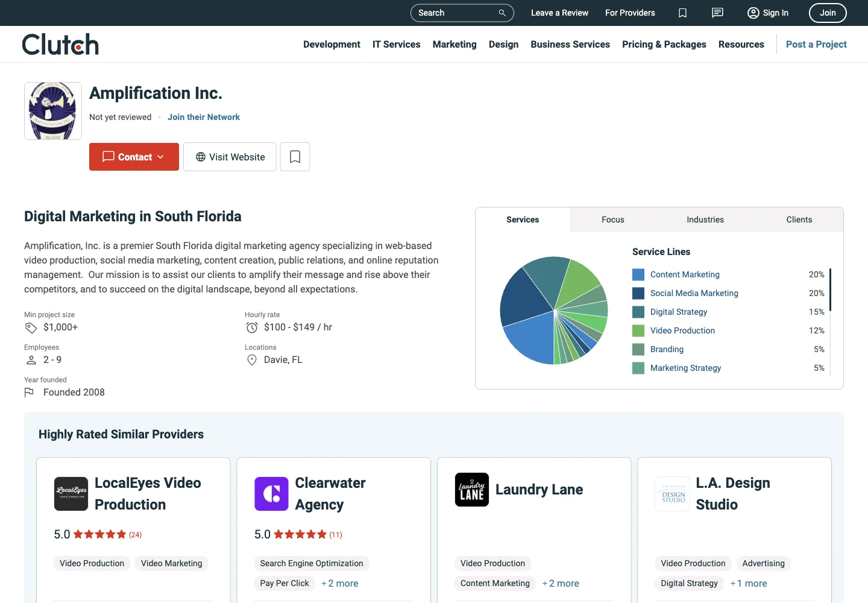868x603 pixels.
Task: Open the IT Services menu
Action: coord(397,44)
